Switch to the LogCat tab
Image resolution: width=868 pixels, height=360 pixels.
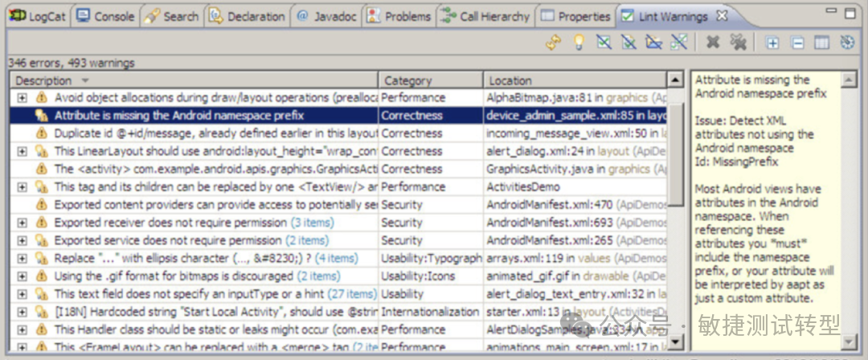click(38, 16)
